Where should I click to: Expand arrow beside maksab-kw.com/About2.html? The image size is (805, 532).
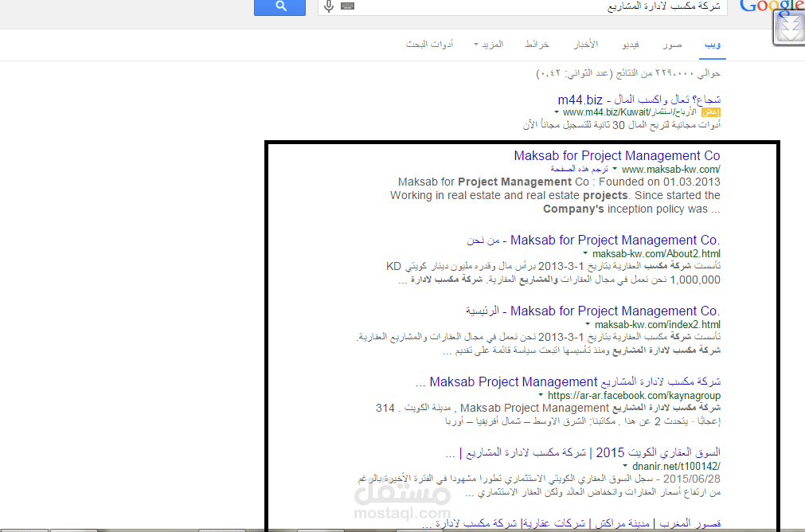tap(585, 253)
